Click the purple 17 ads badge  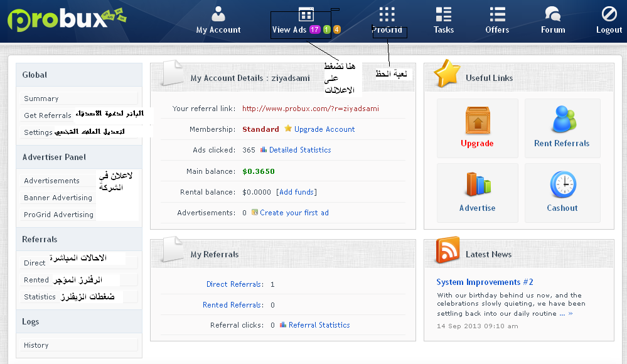(x=315, y=29)
